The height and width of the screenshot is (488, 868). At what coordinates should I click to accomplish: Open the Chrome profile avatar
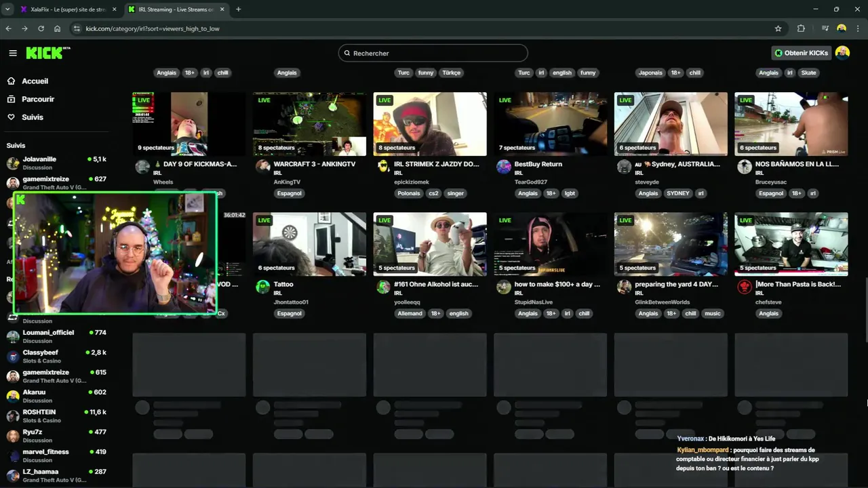click(x=842, y=28)
